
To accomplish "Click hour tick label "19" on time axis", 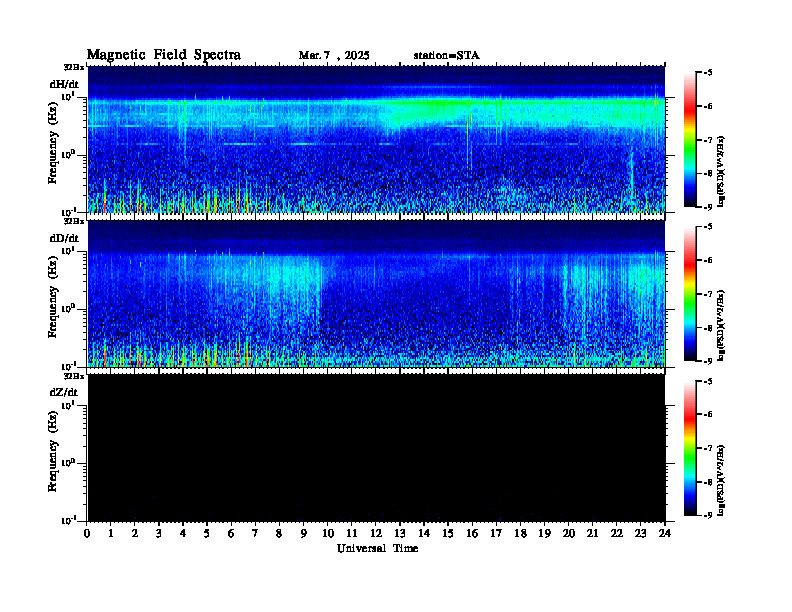I will tap(544, 534).
